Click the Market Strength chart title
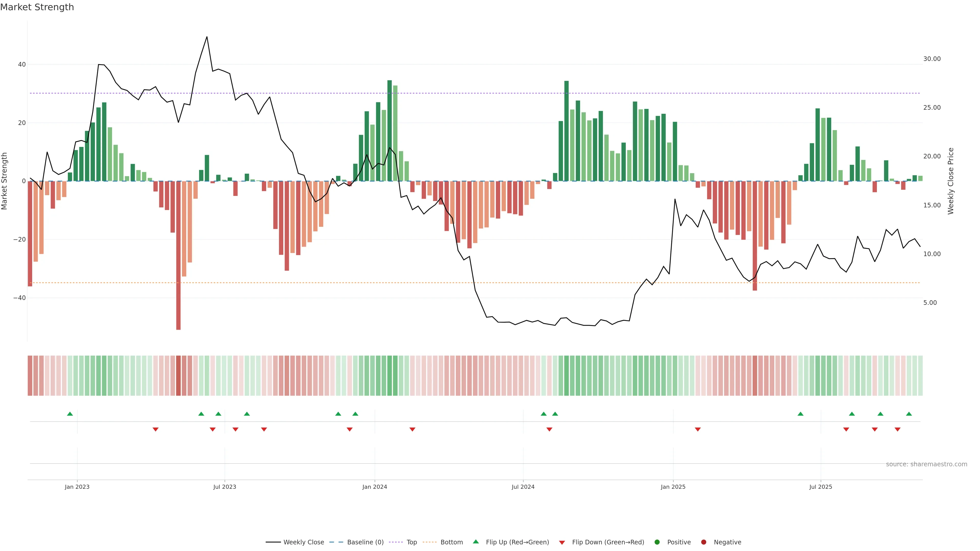 point(37,7)
